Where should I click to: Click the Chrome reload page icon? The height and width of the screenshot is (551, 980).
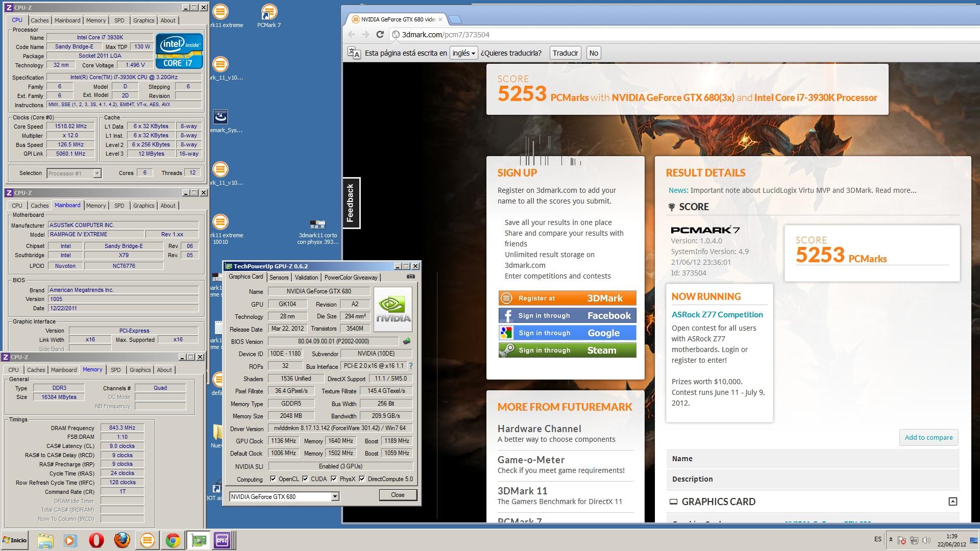380,34
